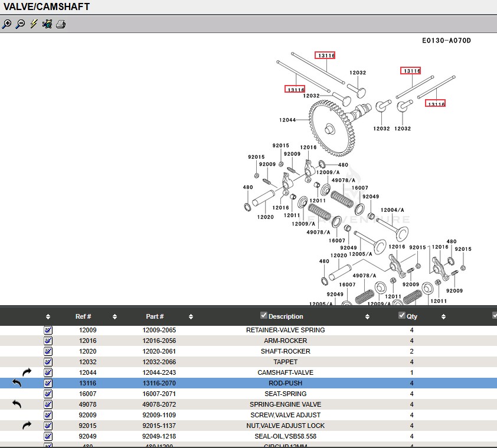Select the SEAT-SPRING row in the parts table

[285, 394]
